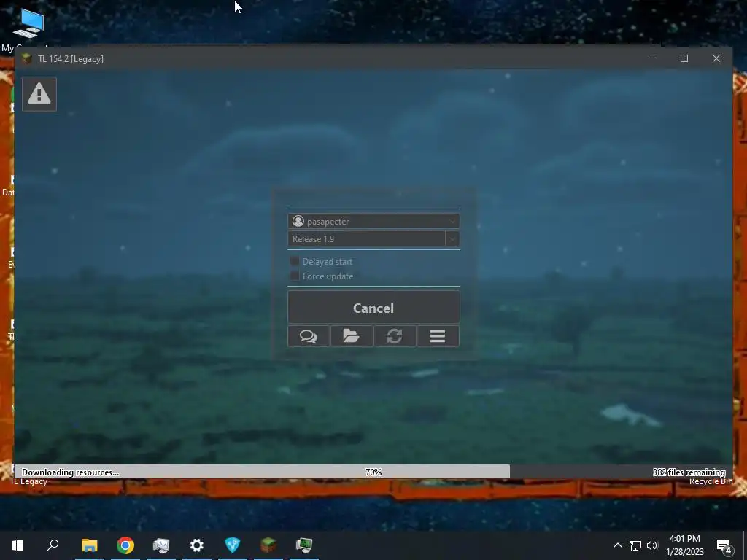Screen dimensions: 747x560
Task: Cancel the resource download
Action: 373,308
